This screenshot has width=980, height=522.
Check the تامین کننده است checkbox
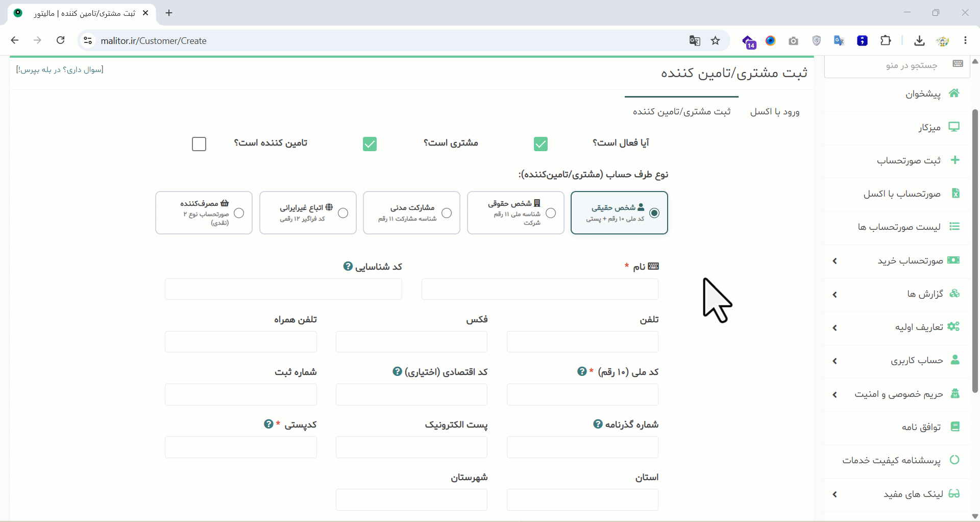[199, 144]
